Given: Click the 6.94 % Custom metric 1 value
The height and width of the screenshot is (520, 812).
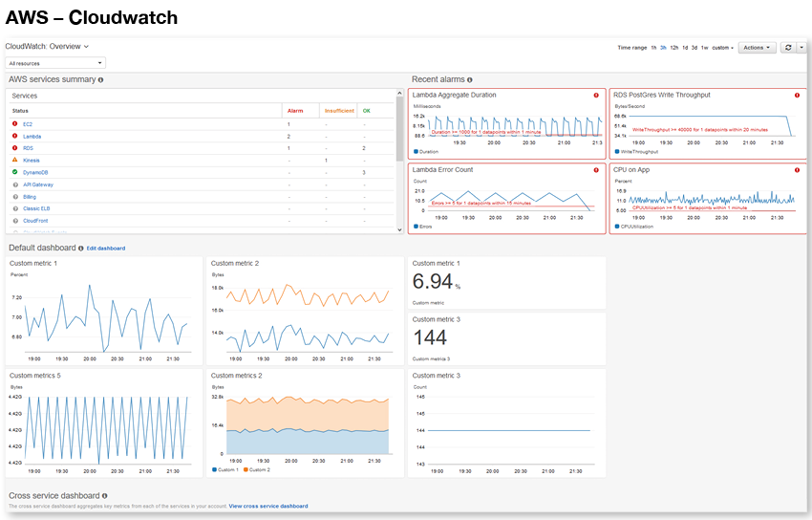Looking at the screenshot, I should [x=436, y=282].
